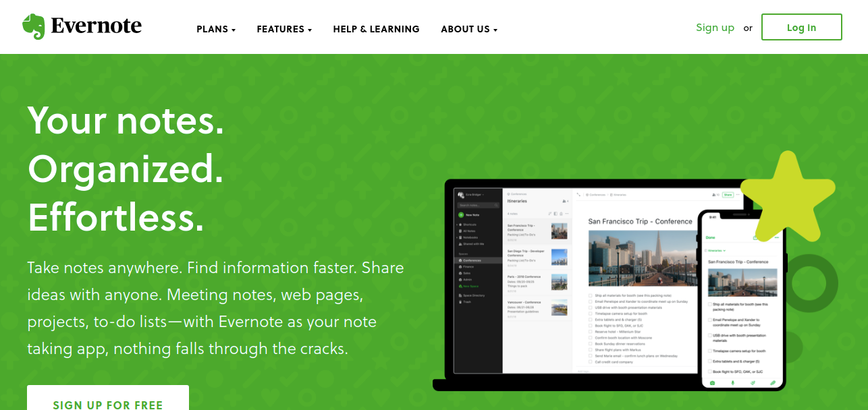The image size is (868, 410).
Task: Click SIGN UP FOR FREE button
Action: (108, 401)
